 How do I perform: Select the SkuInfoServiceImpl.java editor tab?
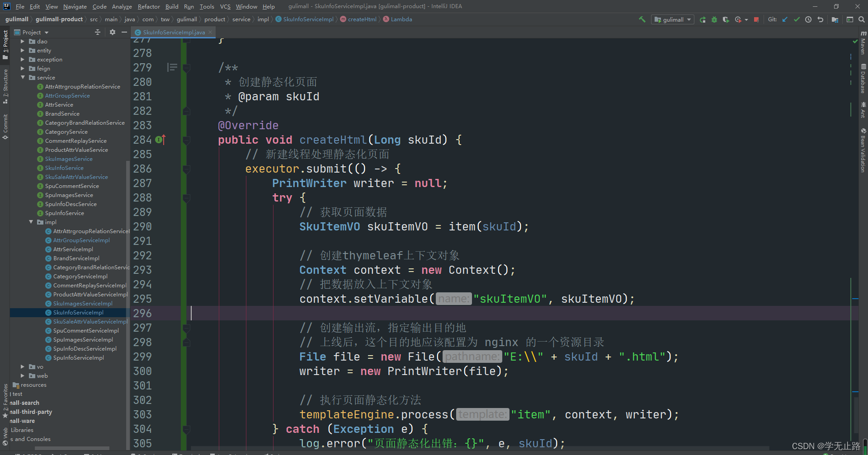click(174, 32)
